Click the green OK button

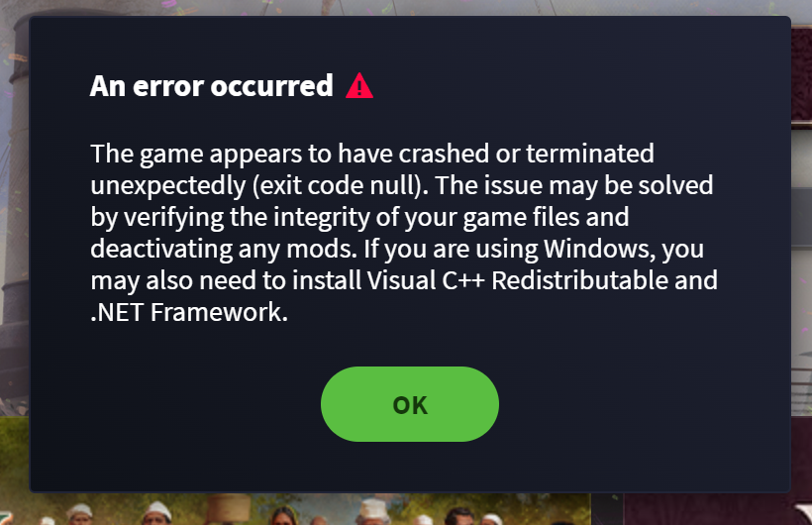click(x=410, y=404)
